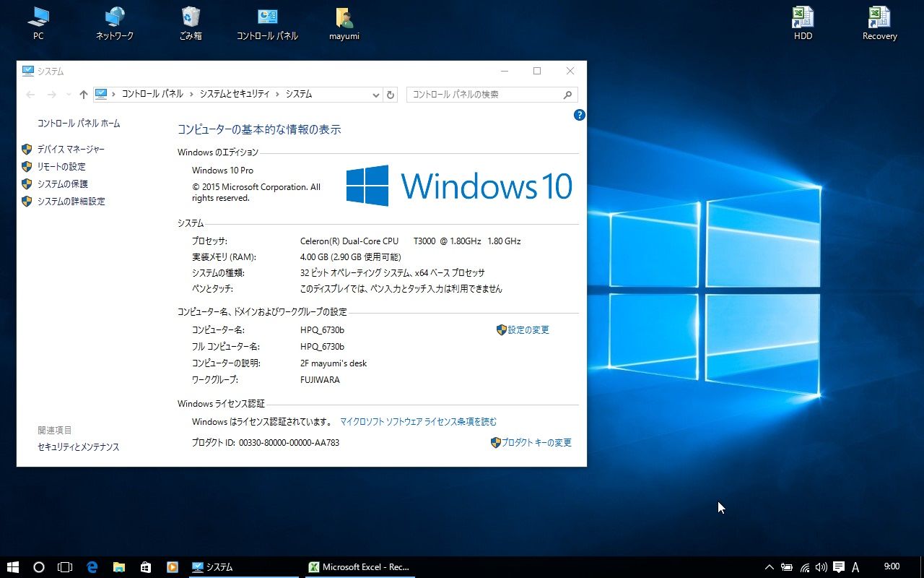
Task: Read the マイクロソフト ソフトウェア ライセンス条項 link
Action: click(419, 422)
